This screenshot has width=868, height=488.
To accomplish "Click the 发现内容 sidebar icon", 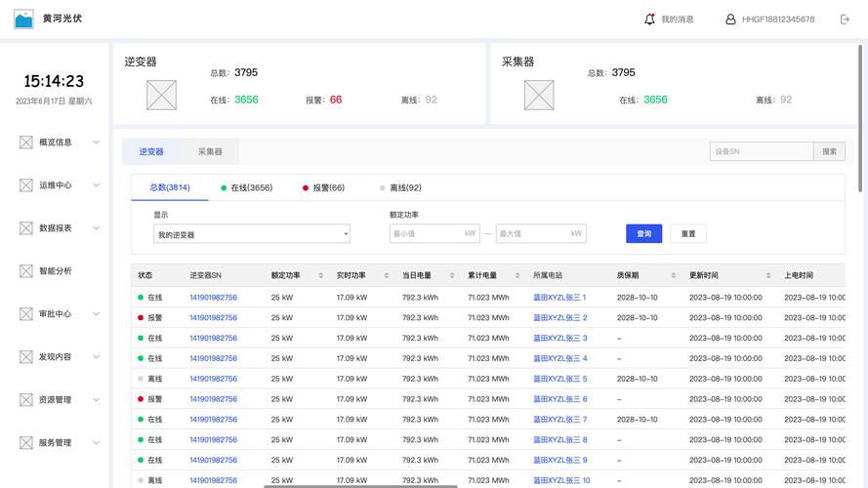I will [x=26, y=357].
